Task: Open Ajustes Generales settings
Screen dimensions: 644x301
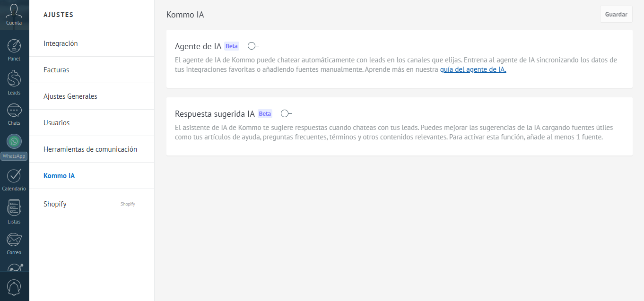Action: click(92, 96)
